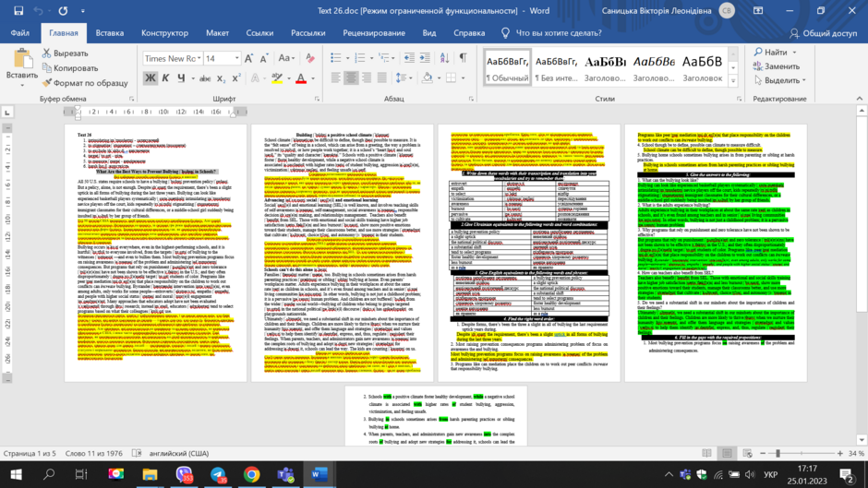The image size is (868, 488).
Task: Open the Рецензирование tab
Action: [x=374, y=33]
